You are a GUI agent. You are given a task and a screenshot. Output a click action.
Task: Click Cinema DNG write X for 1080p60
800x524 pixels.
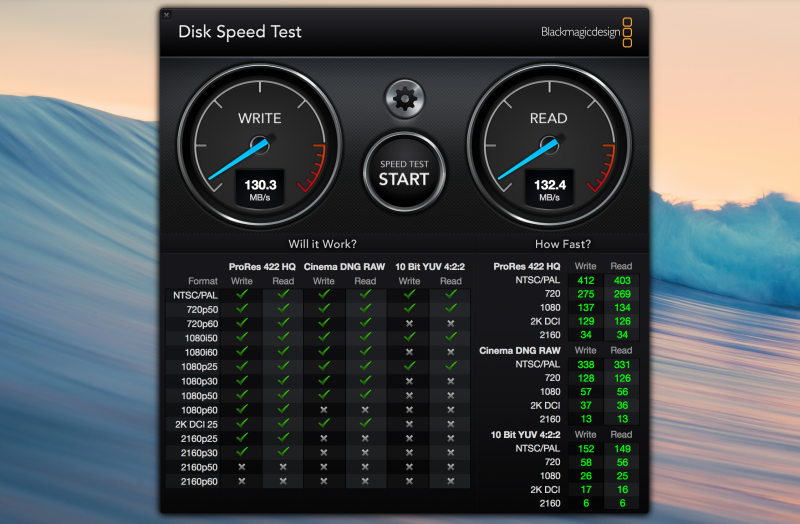(x=323, y=410)
